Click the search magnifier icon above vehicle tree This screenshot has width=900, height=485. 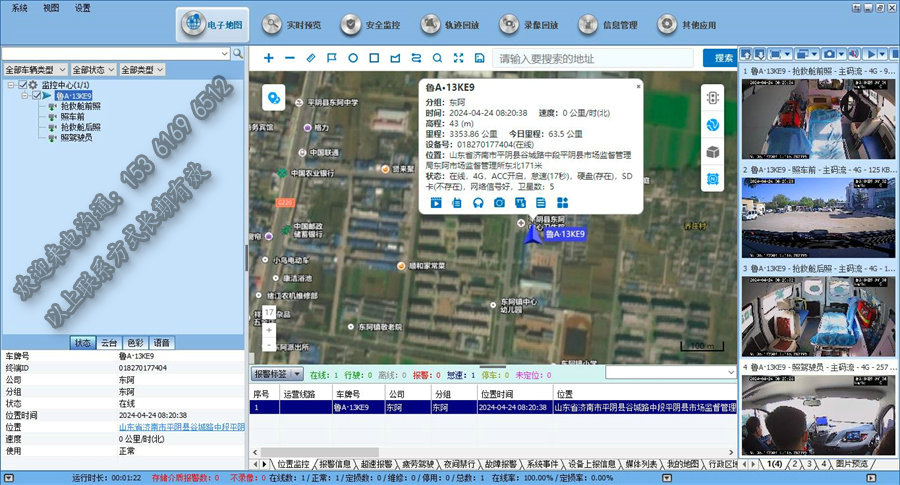[238, 53]
